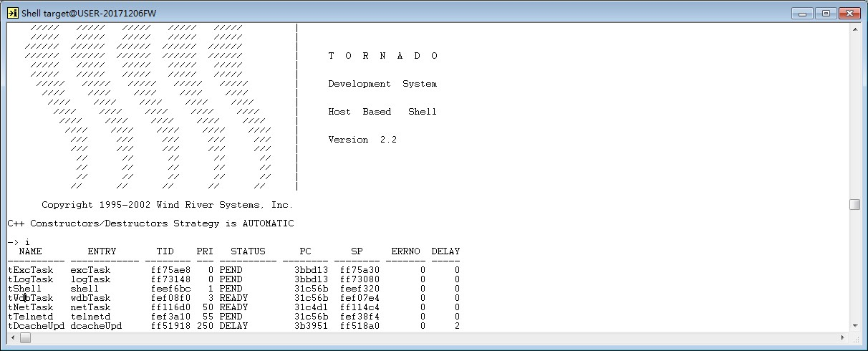The width and height of the screenshot is (868, 351).
Task: Click the PRI column header
Action: pyautogui.click(x=205, y=251)
